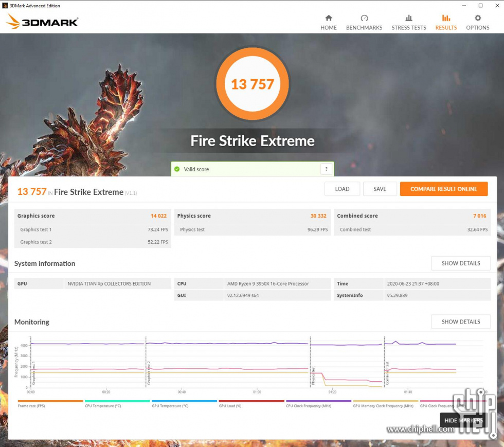Click SystemInfo version v5.29.839
The height and width of the screenshot is (447, 504).
(x=397, y=295)
